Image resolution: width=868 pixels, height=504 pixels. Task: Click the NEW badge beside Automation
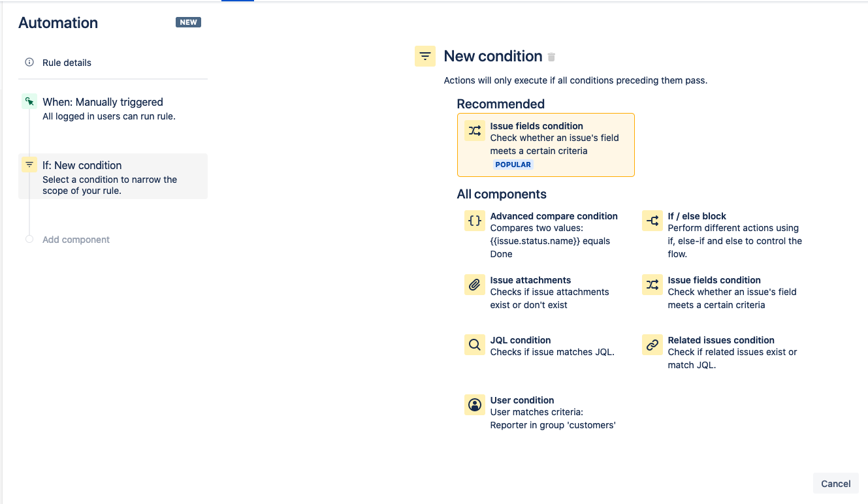coord(188,22)
